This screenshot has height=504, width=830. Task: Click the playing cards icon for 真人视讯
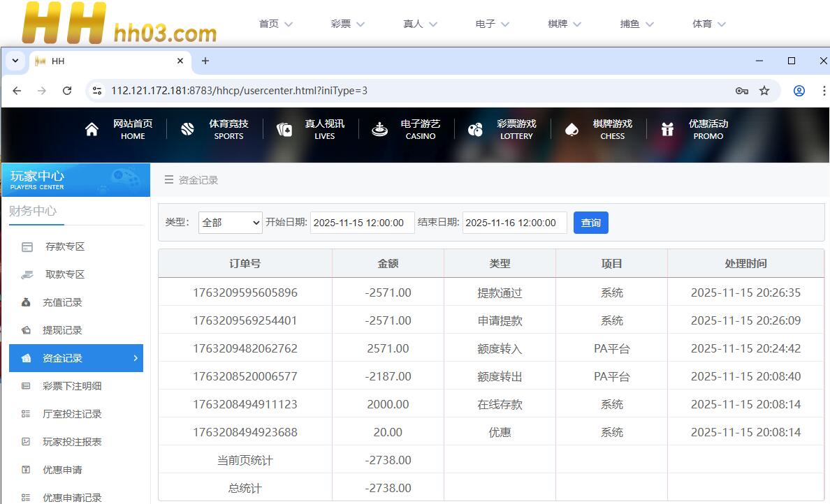[x=284, y=129]
